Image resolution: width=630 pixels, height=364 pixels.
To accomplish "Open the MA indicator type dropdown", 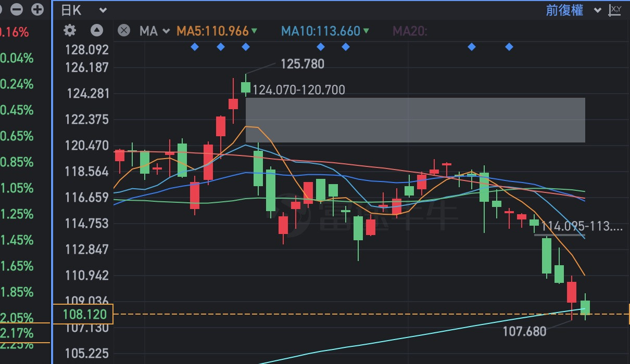I will coord(155,31).
